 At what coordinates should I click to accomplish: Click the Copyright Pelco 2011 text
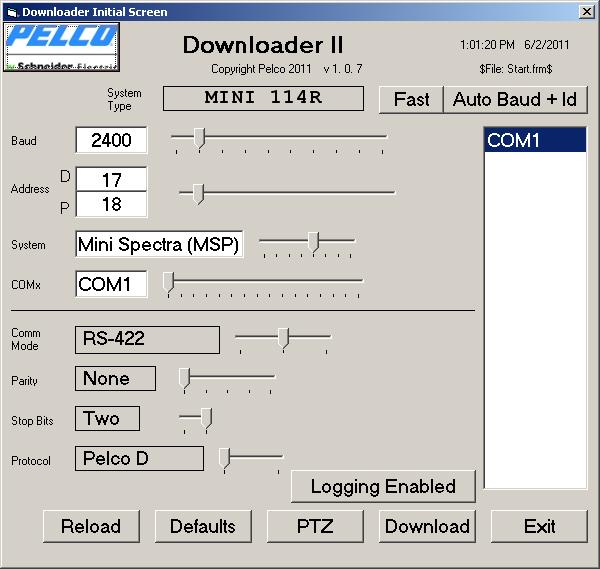261,69
